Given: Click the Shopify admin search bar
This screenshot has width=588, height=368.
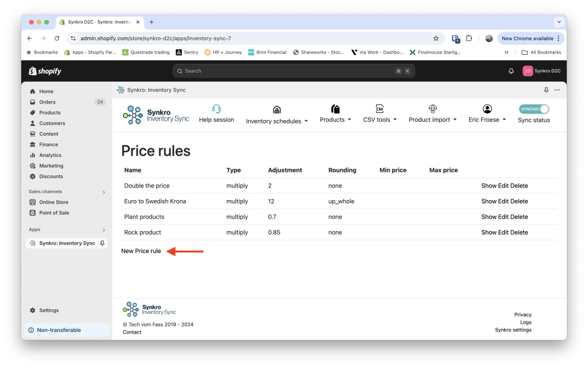Looking at the screenshot, I should point(294,70).
